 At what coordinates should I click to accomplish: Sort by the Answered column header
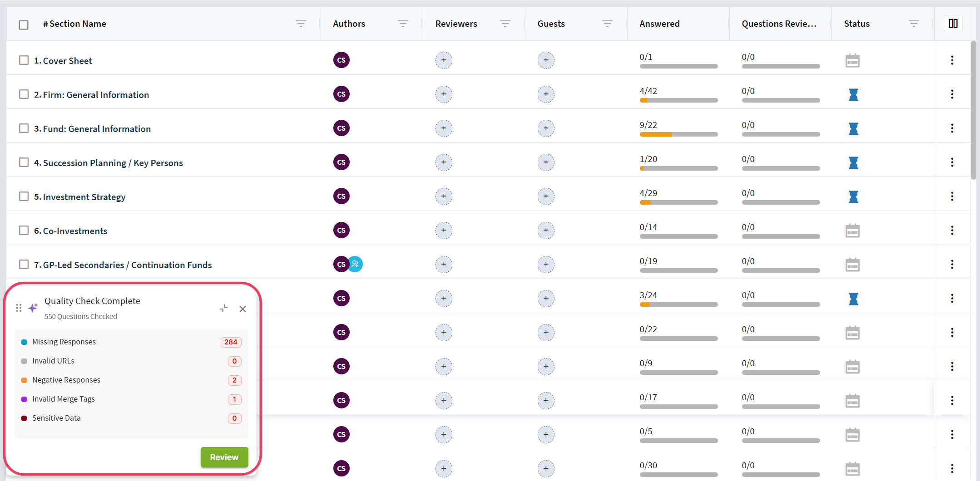click(x=659, y=24)
